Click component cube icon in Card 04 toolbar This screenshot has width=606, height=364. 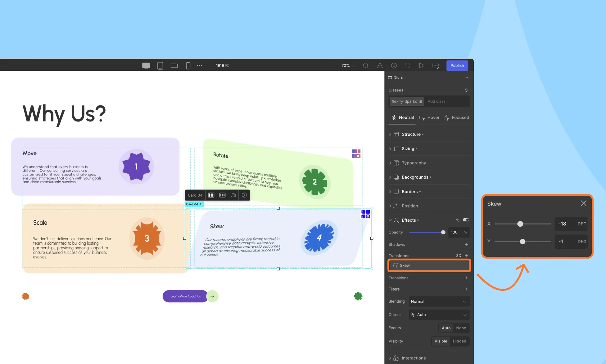click(233, 195)
